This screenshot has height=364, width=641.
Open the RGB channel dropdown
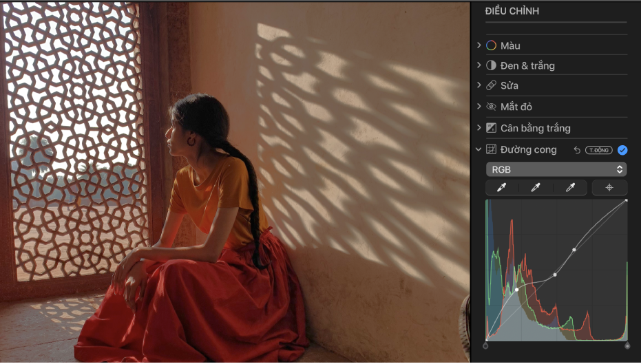click(x=556, y=169)
